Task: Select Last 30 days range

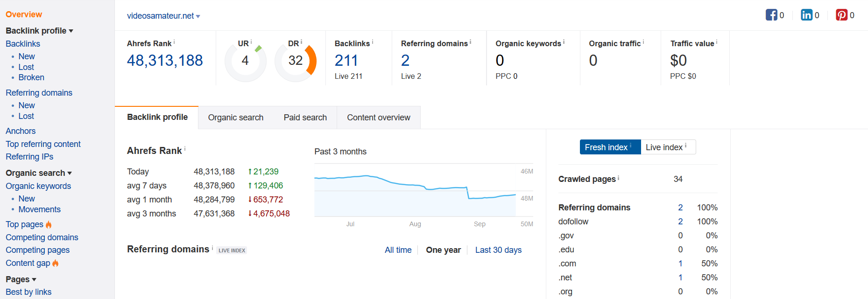Action: coord(498,250)
